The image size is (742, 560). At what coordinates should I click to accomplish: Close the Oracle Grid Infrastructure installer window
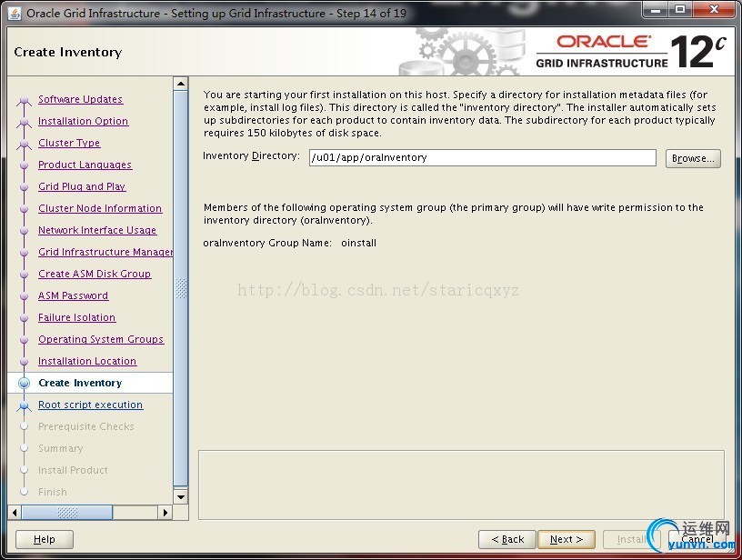click(714, 9)
